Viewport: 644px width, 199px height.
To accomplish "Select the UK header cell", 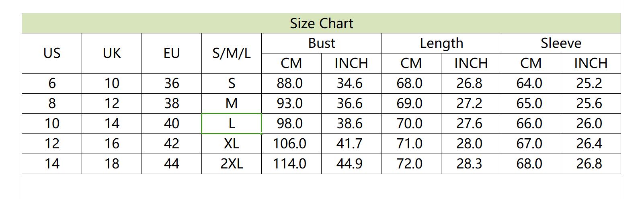I will [x=112, y=53].
